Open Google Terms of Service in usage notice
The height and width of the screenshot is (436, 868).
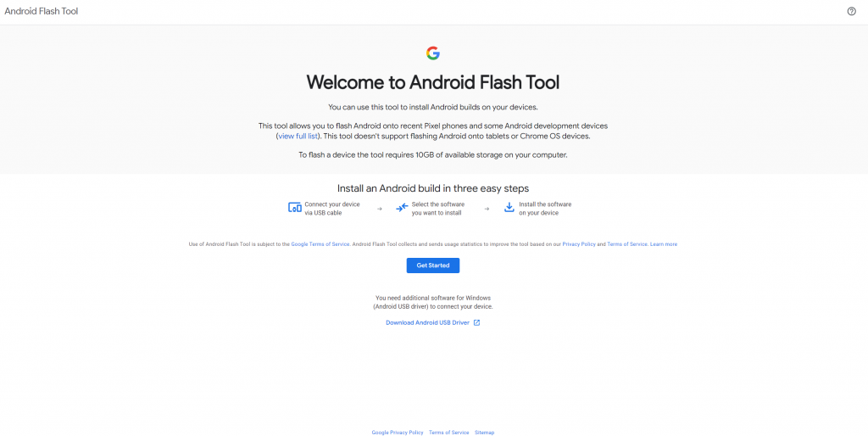pyautogui.click(x=320, y=244)
